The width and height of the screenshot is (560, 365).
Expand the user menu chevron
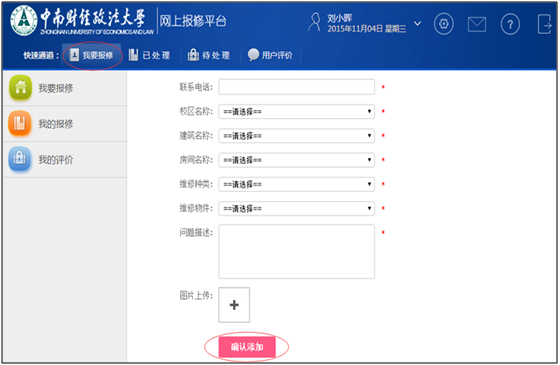[417, 24]
